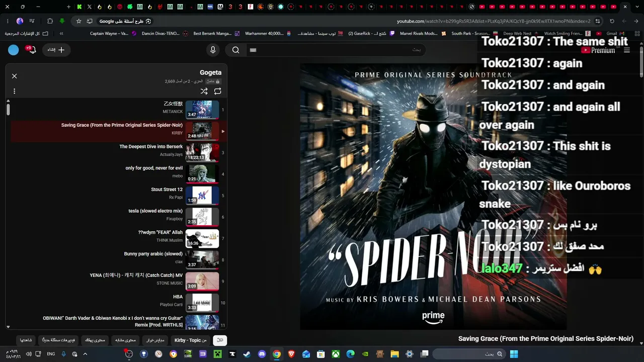Click the 乙女怪獣 video thumbnail
The image size is (644, 362).
(x=202, y=110)
